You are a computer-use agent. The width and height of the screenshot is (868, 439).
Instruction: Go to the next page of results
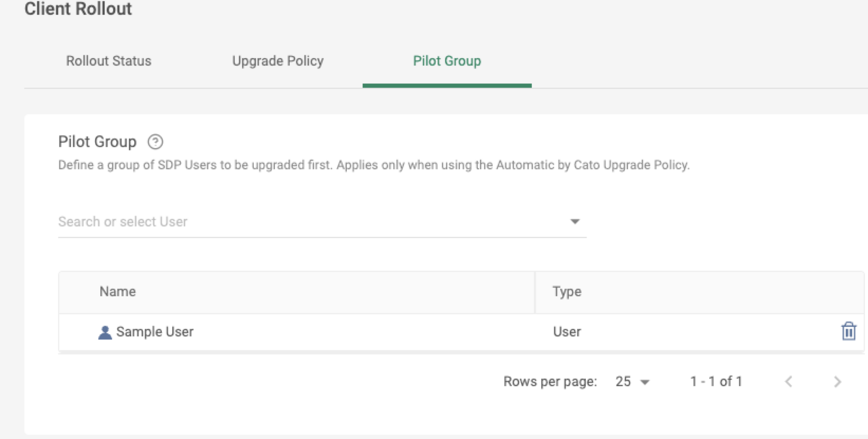coord(837,381)
